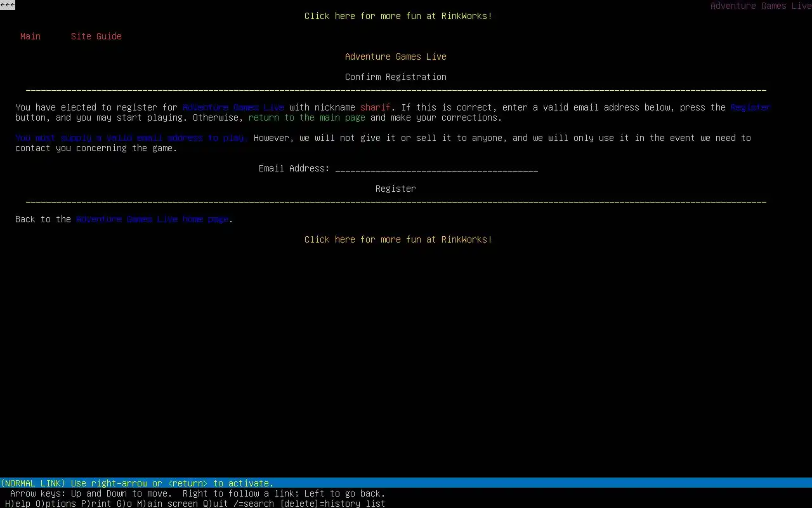812x508 pixels.
Task: Follow the 'Adventure Games Live' link in the first paragraph
Action: coord(233,107)
